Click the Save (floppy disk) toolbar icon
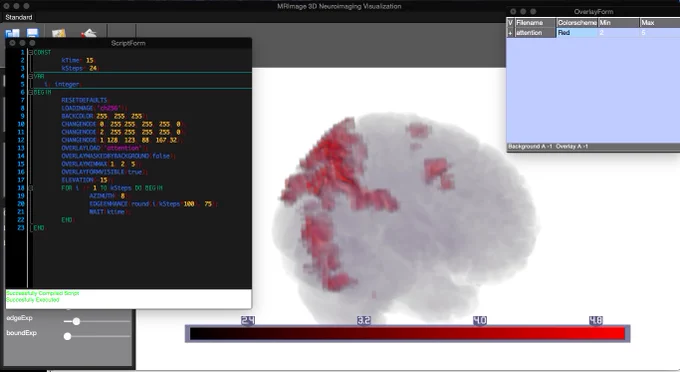The height and width of the screenshot is (372, 680). point(33,33)
